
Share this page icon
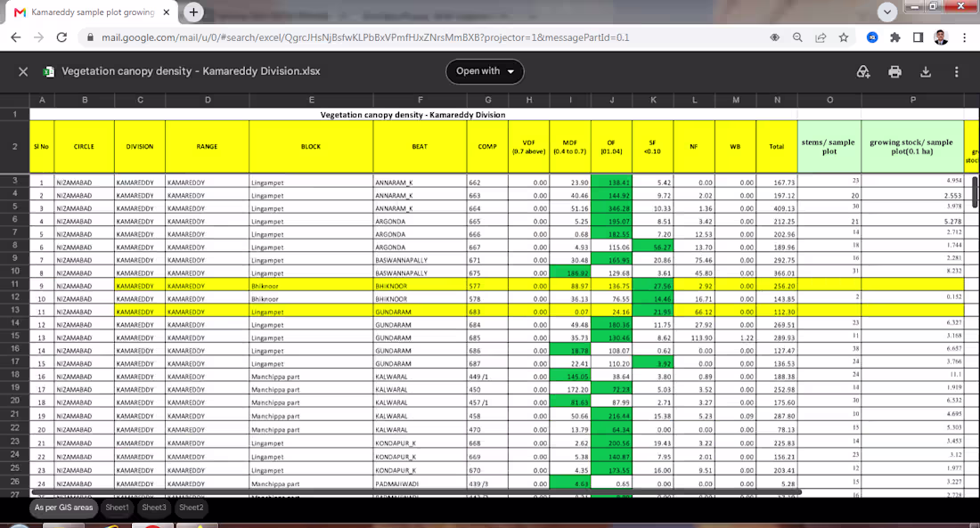point(821,37)
